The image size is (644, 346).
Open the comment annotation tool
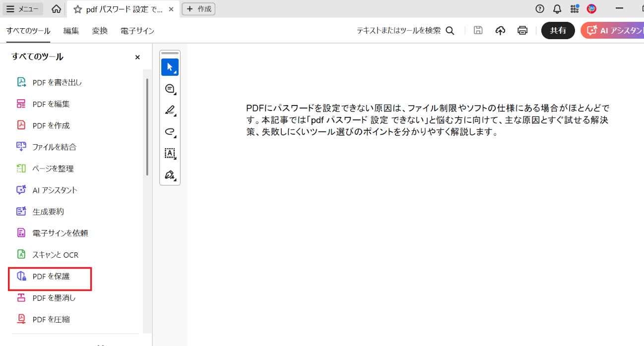point(169,88)
